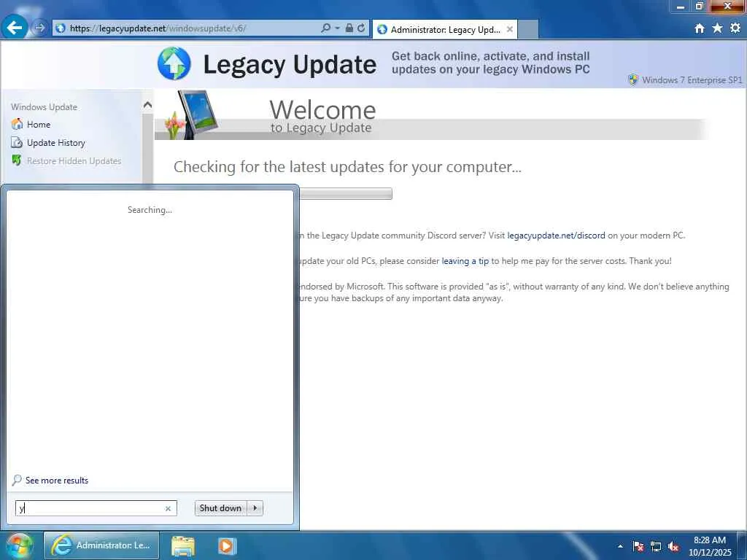Click Internet Explorer taskbar button
Image resolution: width=747 pixels, height=560 pixels.
coord(101,545)
